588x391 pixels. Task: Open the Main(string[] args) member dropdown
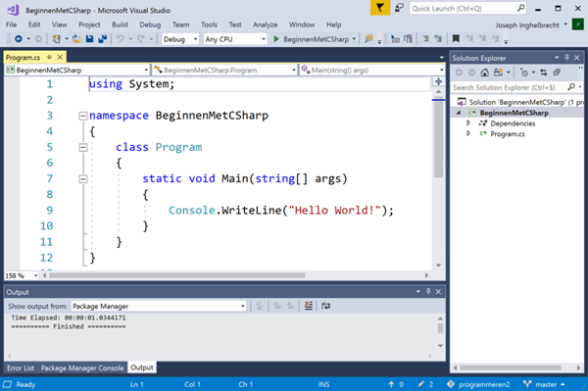point(372,71)
